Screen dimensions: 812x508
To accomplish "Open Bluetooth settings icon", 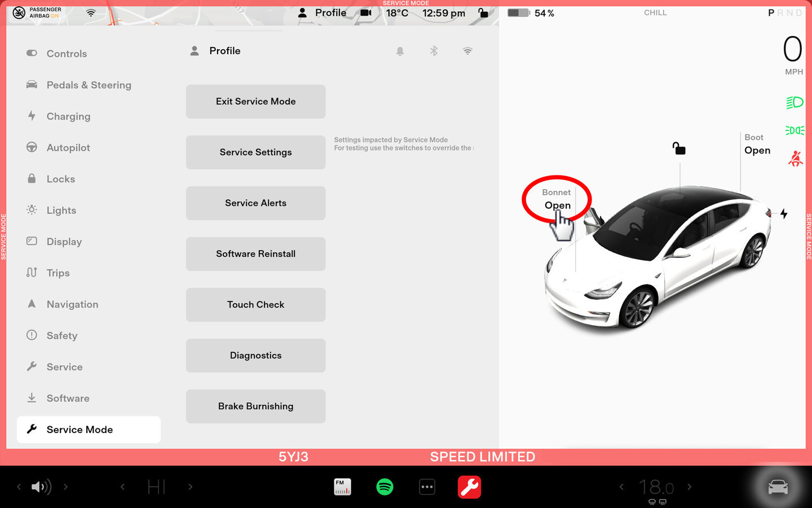I will point(434,51).
